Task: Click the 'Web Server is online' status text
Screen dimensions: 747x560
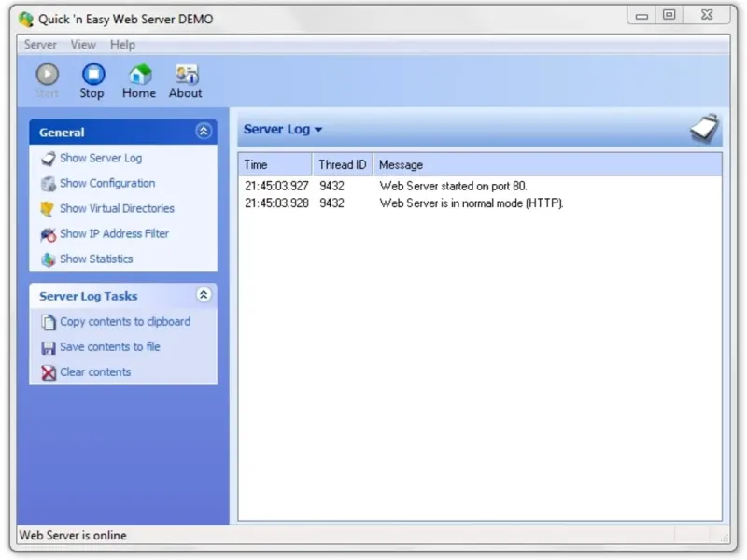Action: tap(73, 536)
